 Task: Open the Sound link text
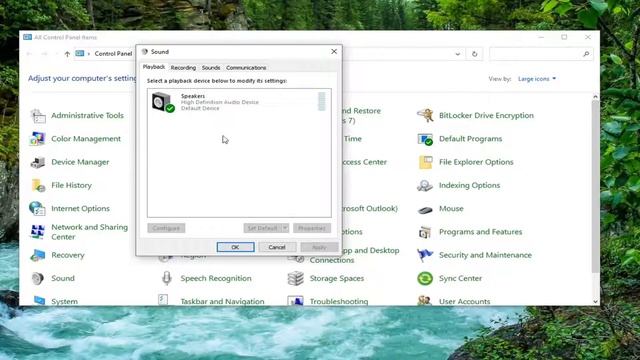coord(63,278)
